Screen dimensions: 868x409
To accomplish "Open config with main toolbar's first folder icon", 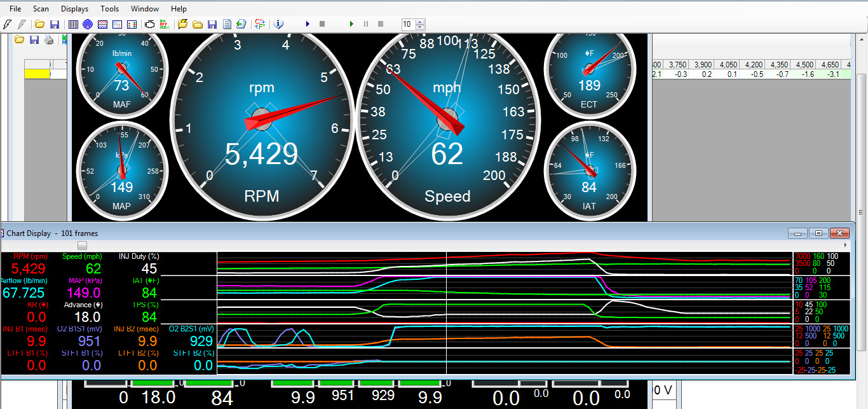I will (39, 24).
